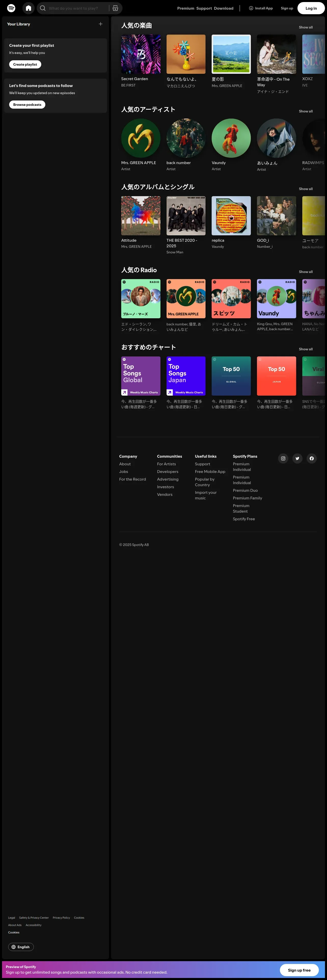This screenshot has height=980, width=327.
Task: Open Premium Family plan link
Action: point(248,498)
